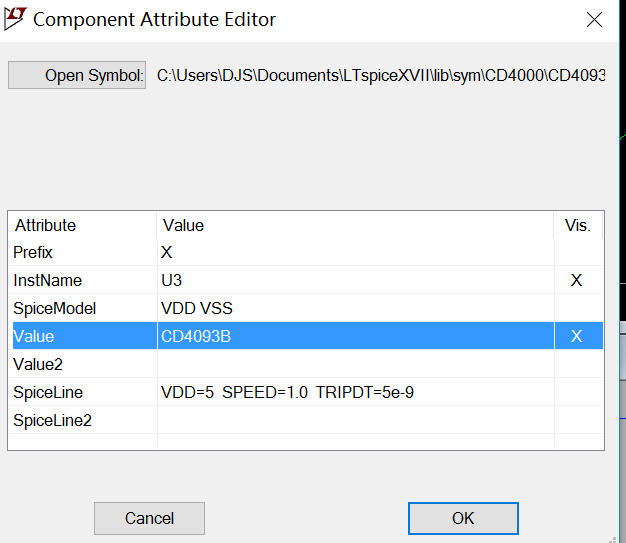Toggle visibility cell for SpiceModel row

(x=578, y=308)
